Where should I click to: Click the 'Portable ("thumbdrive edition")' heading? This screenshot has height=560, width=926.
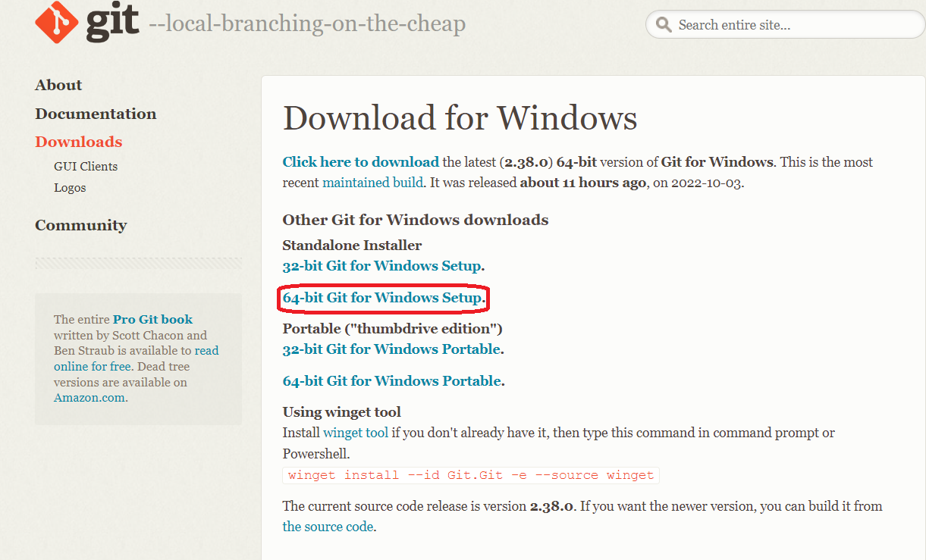point(393,329)
